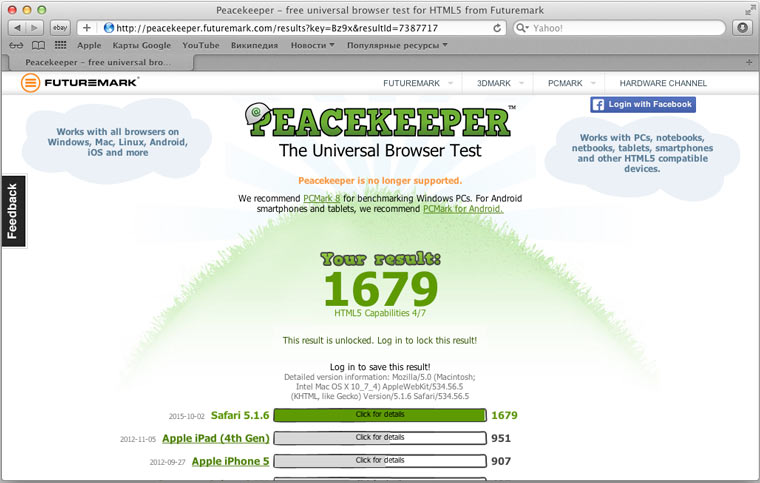Open the Feedback side tab
Screen dimensions: 760x483
click(14, 211)
